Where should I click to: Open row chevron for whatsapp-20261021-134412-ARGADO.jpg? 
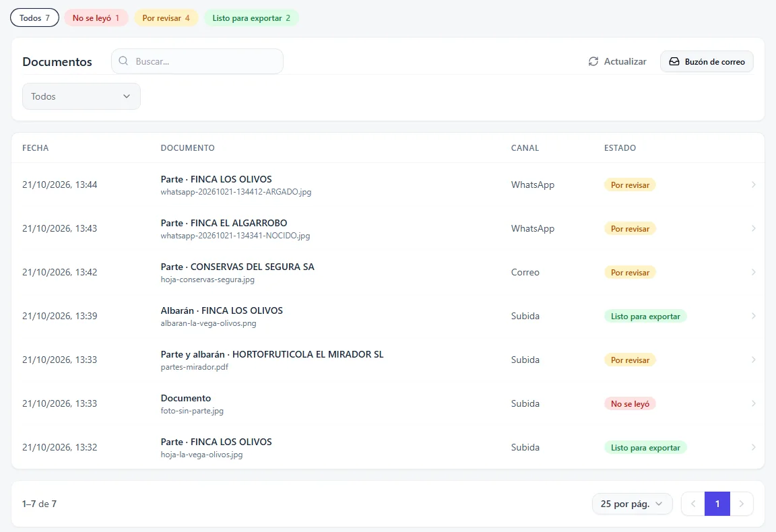[753, 185]
